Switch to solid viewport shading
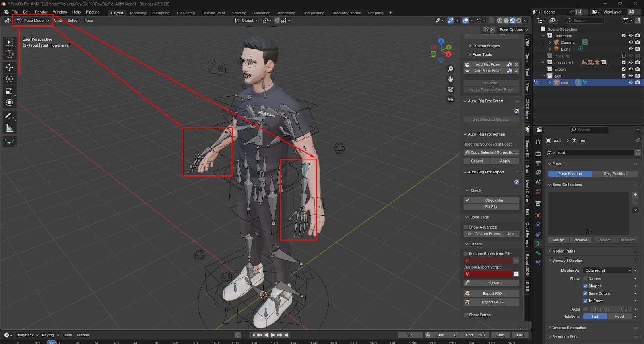 tap(506, 21)
